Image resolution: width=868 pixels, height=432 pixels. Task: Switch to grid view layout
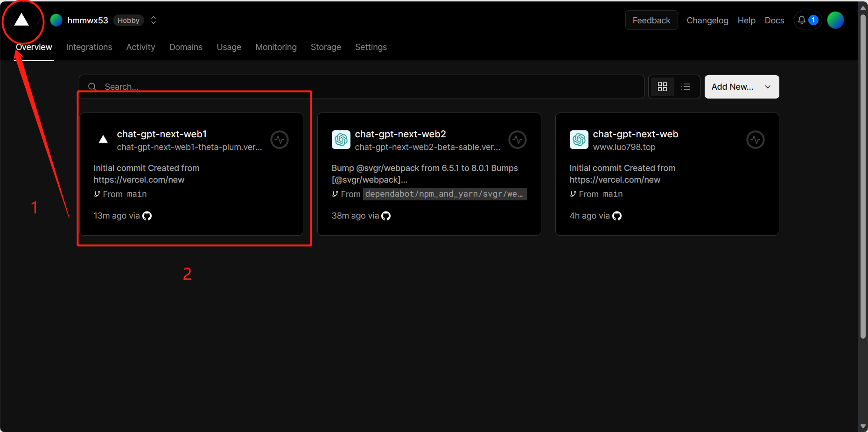click(662, 87)
